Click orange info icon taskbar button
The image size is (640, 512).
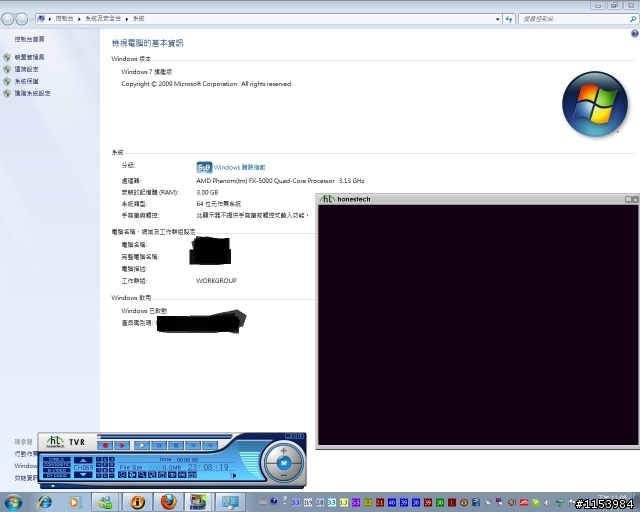coord(137,502)
